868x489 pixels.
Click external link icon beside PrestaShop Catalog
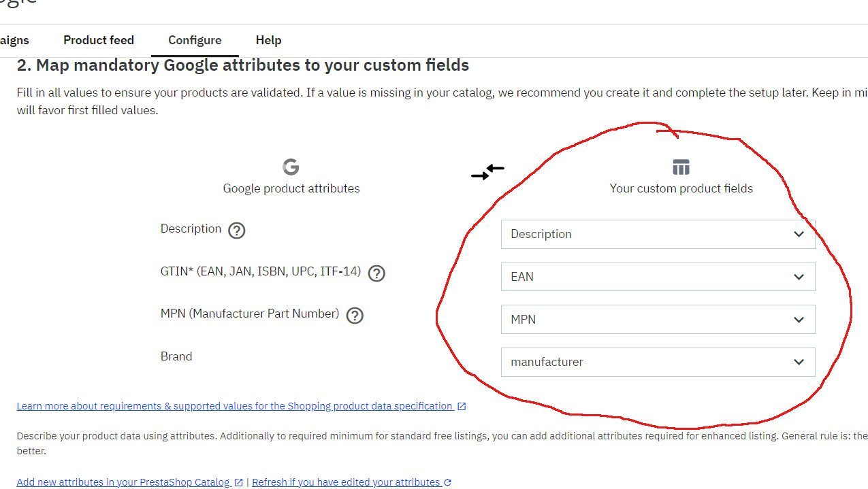[x=239, y=483]
